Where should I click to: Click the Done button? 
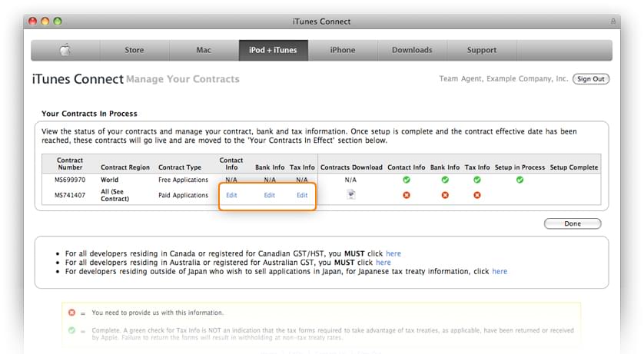click(573, 223)
